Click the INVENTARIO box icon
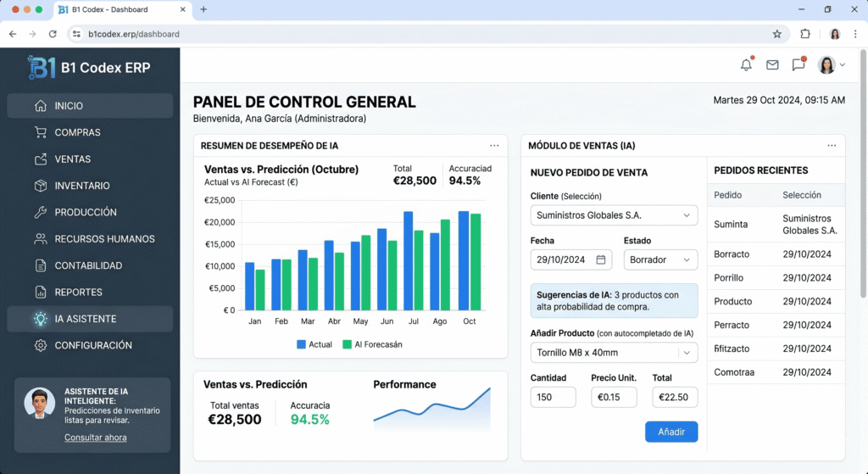The width and height of the screenshot is (868, 474). (41, 186)
